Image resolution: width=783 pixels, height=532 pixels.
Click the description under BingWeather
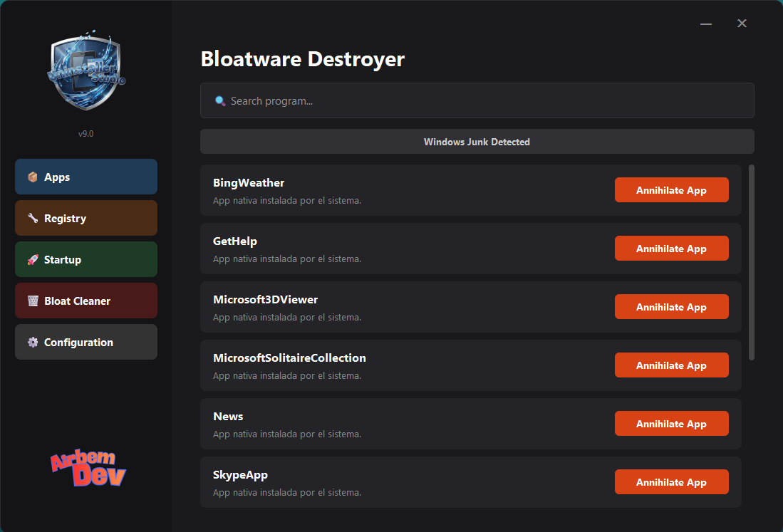point(287,201)
